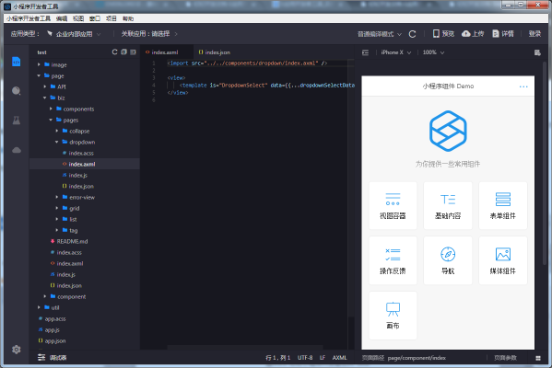Viewport: 554px width, 369px height.
Task: Select index.js in dropdown folder
Action: pos(78,175)
